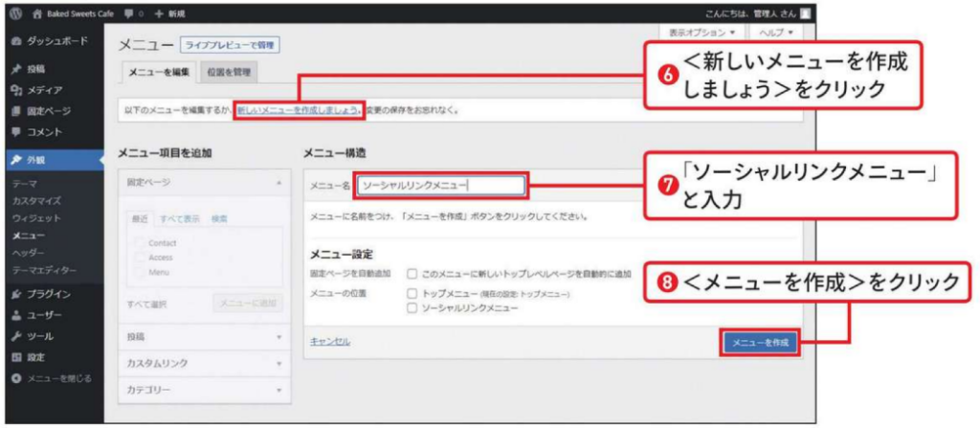Click the メニューを作成 button
Image resolution: width=980 pixels, height=428 pixels.
coord(759,342)
